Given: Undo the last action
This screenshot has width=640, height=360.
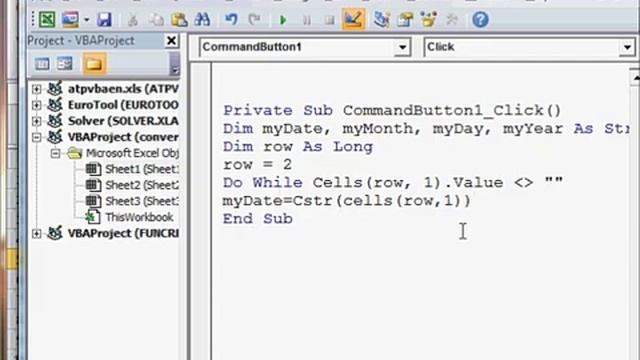Looking at the screenshot, I should click(231, 20).
